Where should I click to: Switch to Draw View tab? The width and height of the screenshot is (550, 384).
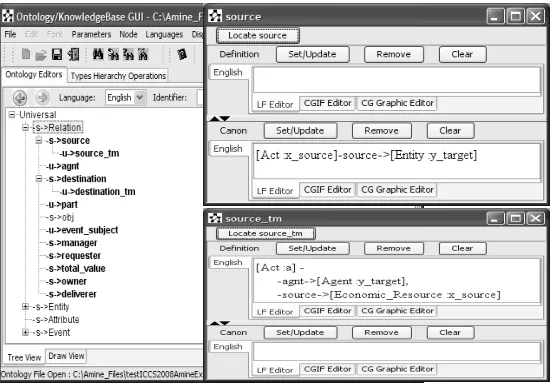point(66,356)
